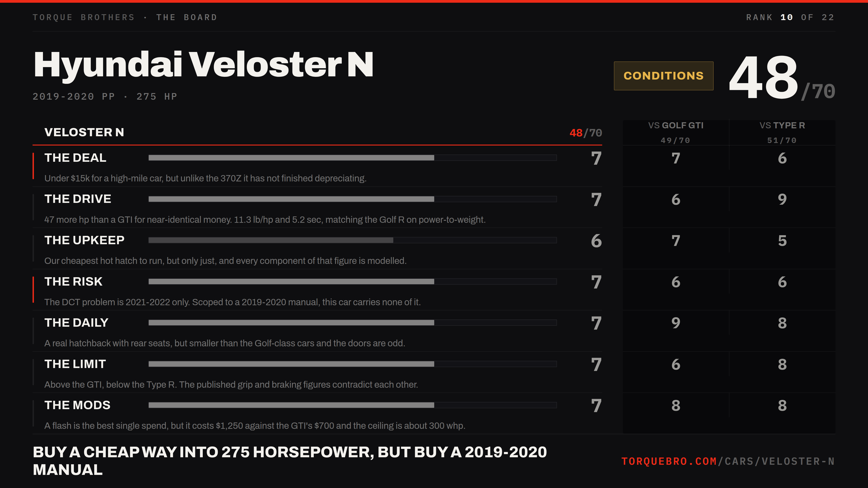Screen dimensions: 868x488
Task: Click THE DEAL score bar
Action: pyautogui.click(x=352, y=158)
